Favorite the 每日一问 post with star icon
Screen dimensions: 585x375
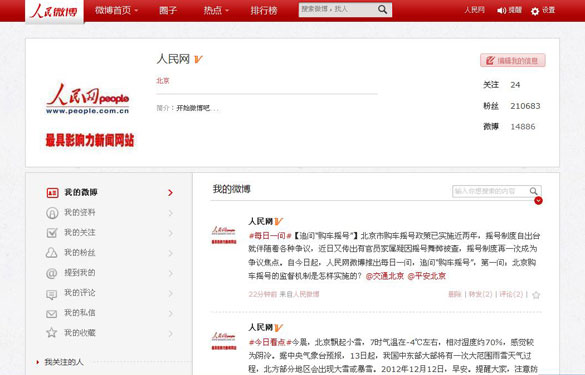click(536, 295)
